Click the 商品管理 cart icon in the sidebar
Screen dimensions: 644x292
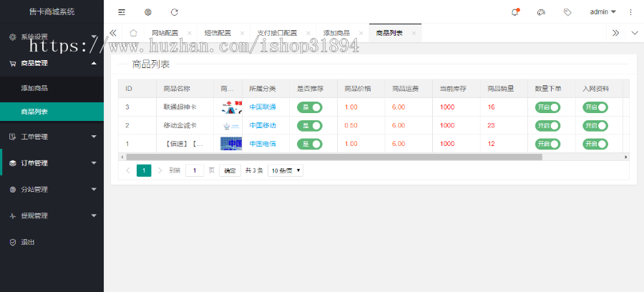[13, 63]
